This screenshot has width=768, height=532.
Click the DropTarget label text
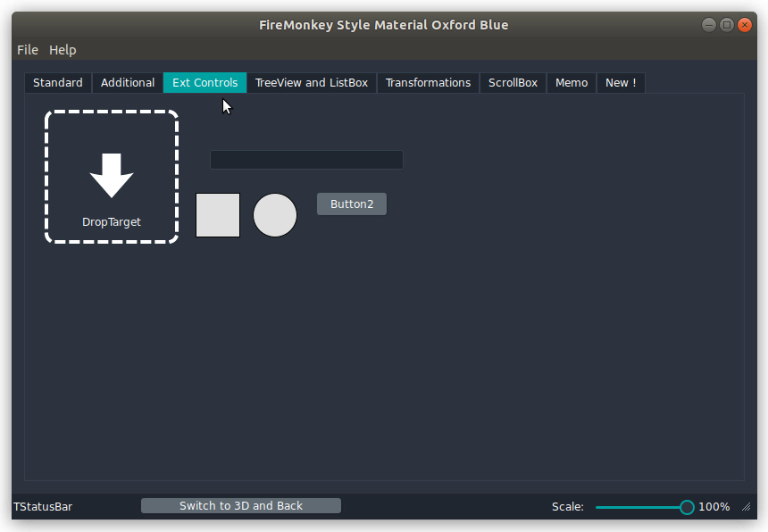click(x=112, y=222)
